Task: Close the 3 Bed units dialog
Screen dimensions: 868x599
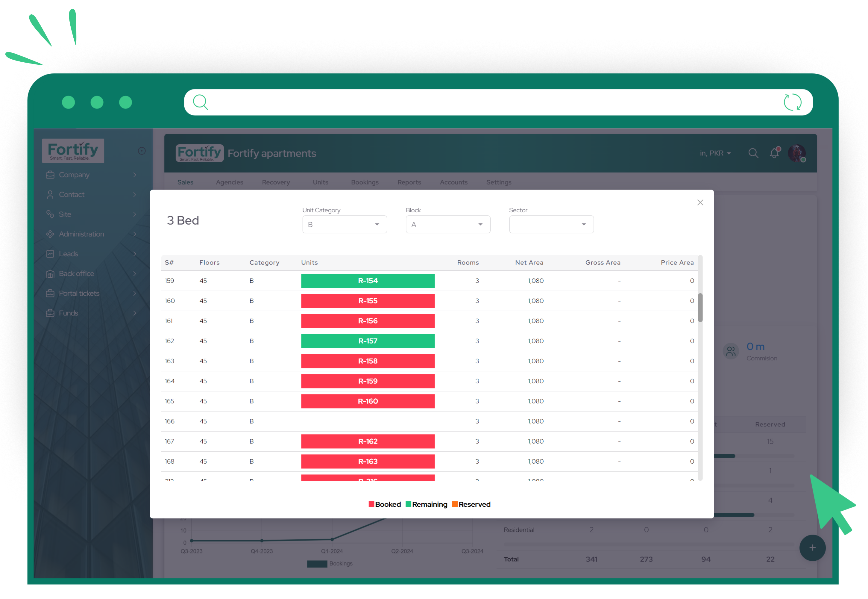Action: pos(700,203)
